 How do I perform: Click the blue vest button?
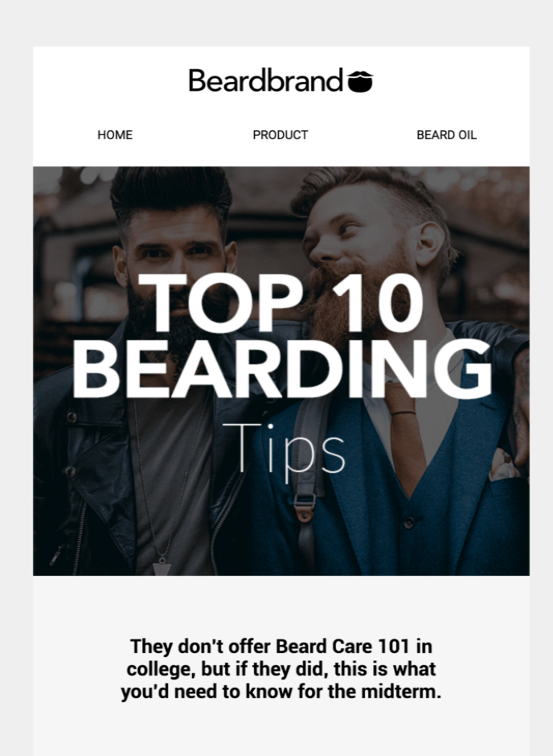click(409, 522)
